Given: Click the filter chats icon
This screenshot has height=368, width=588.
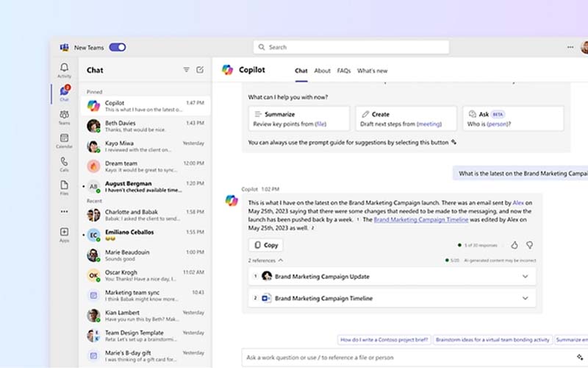Looking at the screenshot, I should [186, 70].
